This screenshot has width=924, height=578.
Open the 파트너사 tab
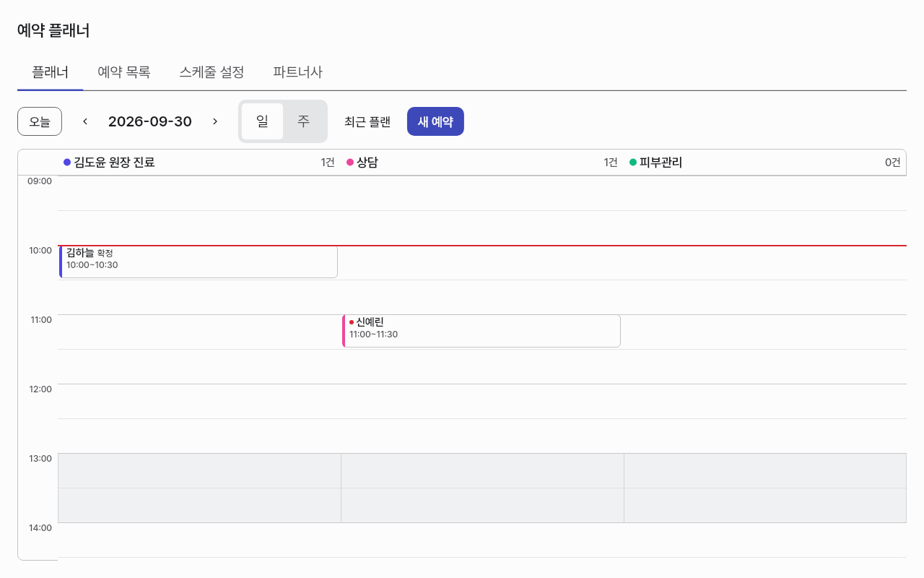[x=297, y=72]
